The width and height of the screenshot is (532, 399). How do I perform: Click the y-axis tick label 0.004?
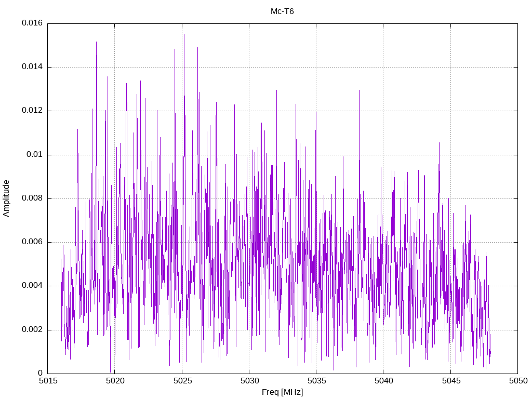pyautogui.click(x=32, y=286)
